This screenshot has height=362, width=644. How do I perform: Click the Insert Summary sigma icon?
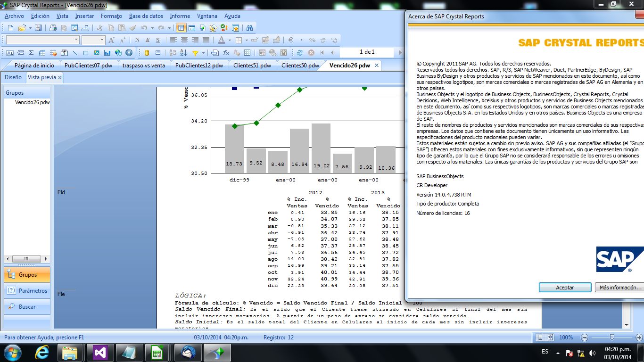pos(31,53)
